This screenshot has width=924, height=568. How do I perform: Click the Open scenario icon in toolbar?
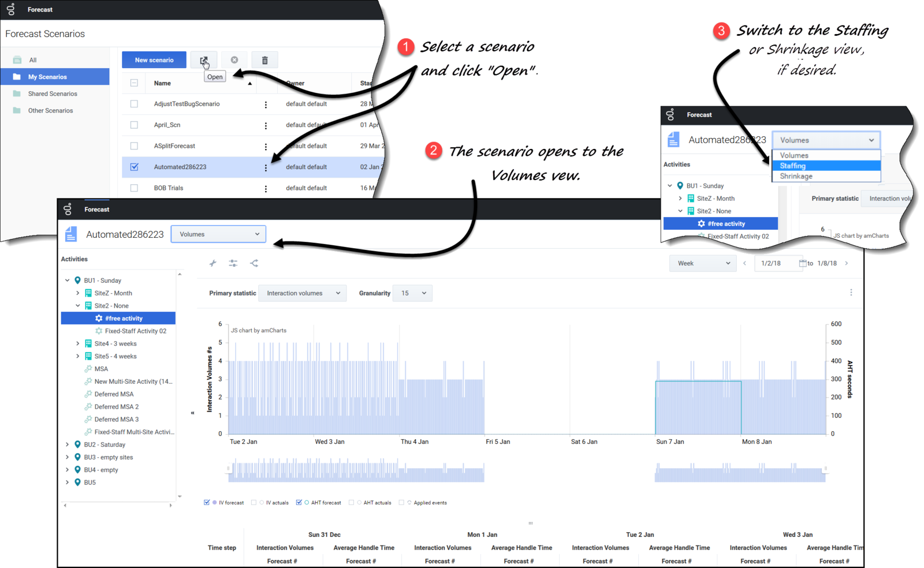point(204,60)
